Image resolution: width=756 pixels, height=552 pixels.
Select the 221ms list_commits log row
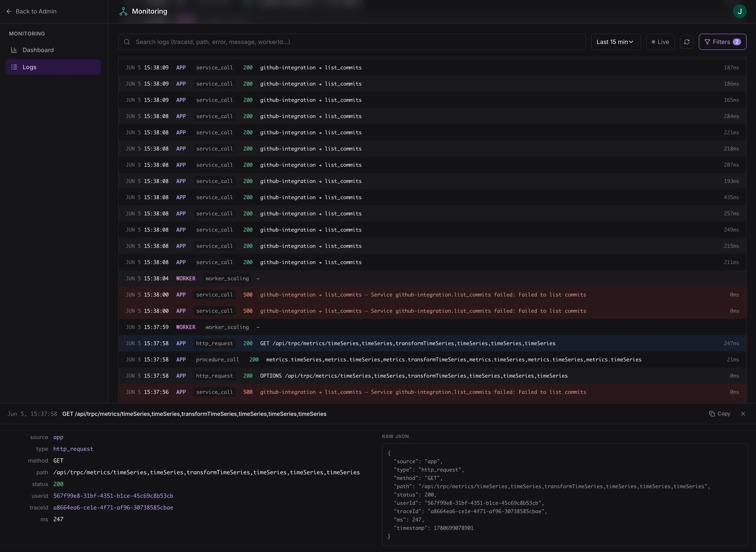(x=432, y=132)
